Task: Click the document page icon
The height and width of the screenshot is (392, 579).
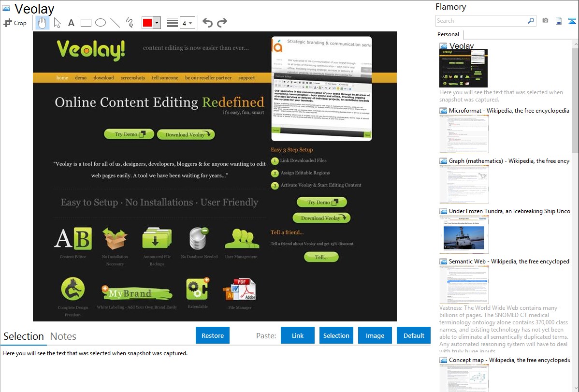Action: (x=559, y=21)
